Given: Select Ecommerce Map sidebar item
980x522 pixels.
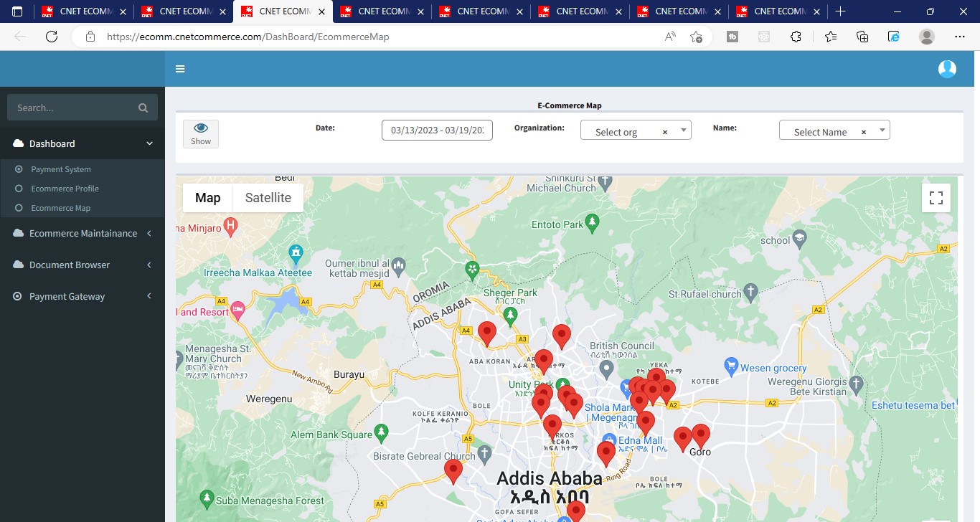Looking at the screenshot, I should (x=61, y=208).
